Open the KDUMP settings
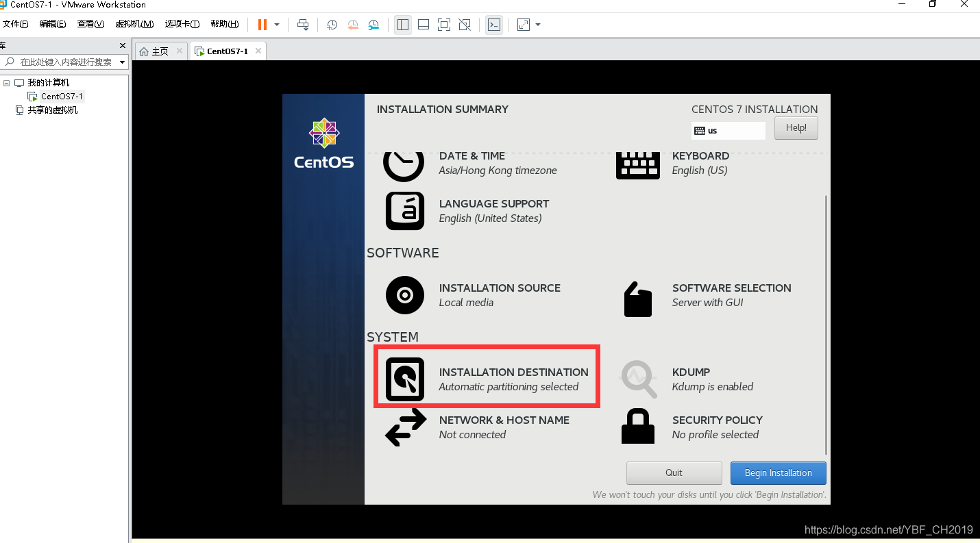The image size is (980, 543). tap(687, 379)
